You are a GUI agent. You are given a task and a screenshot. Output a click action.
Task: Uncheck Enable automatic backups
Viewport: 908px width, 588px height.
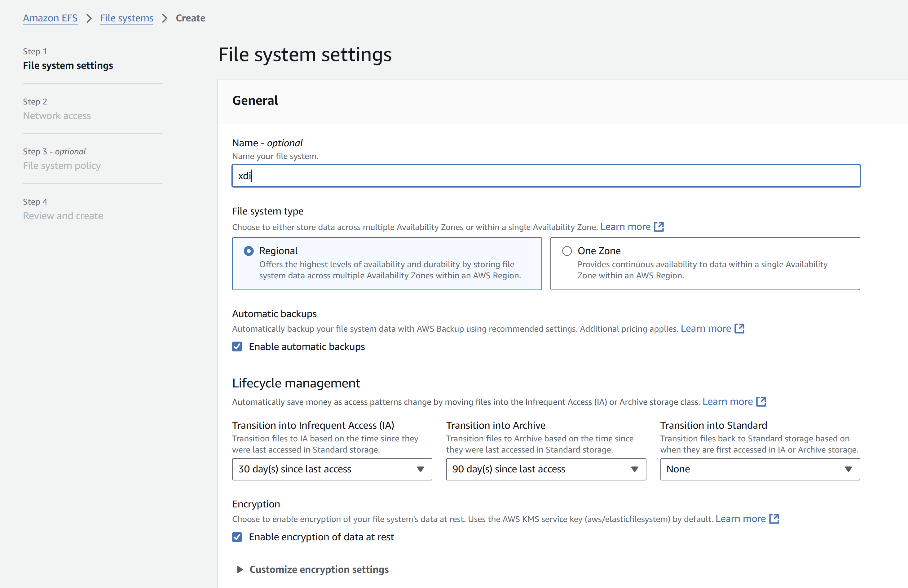pyautogui.click(x=237, y=347)
